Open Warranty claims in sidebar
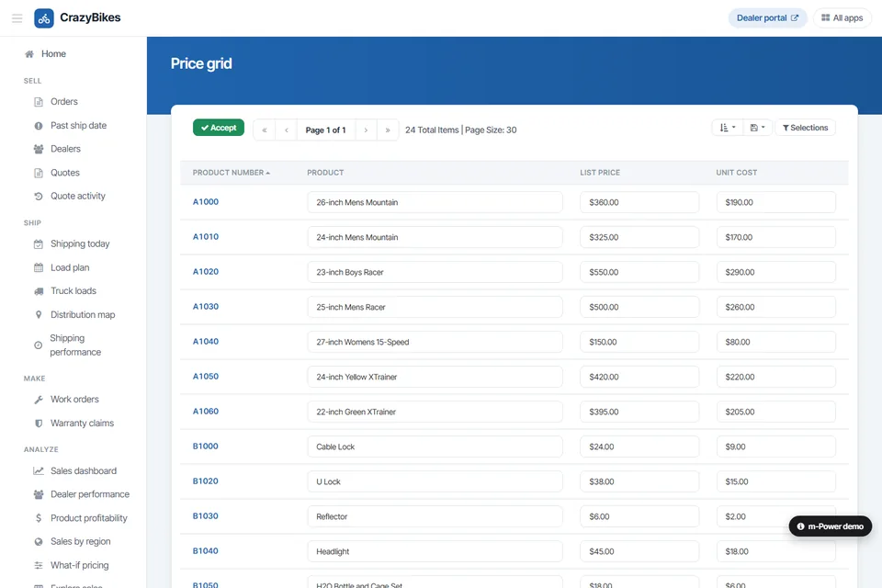The image size is (882, 588). tap(82, 424)
